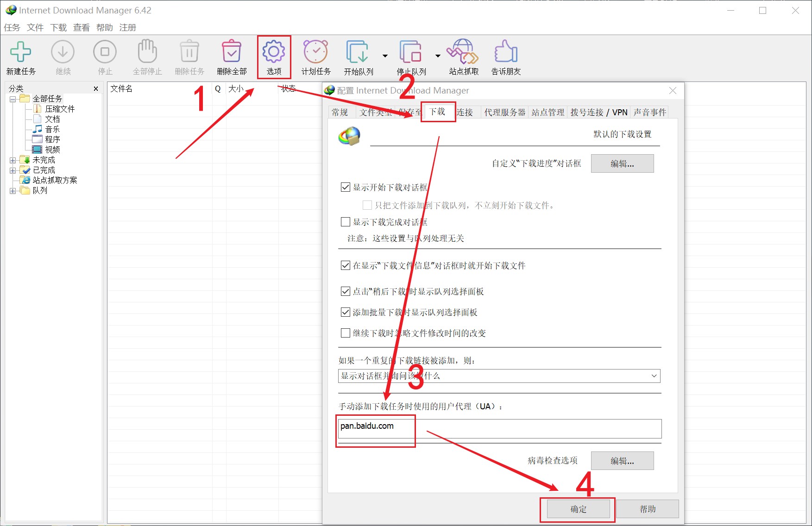Screen dimensions: 812x526
Task: Expand the 队列 tree node
Action: pyautogui.click(x=13, y=191)
